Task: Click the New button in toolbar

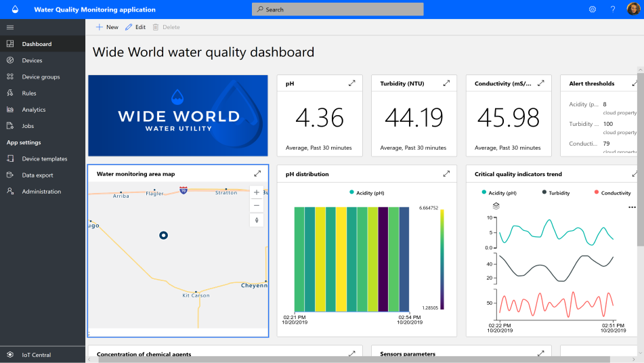Action: (107, 27)
